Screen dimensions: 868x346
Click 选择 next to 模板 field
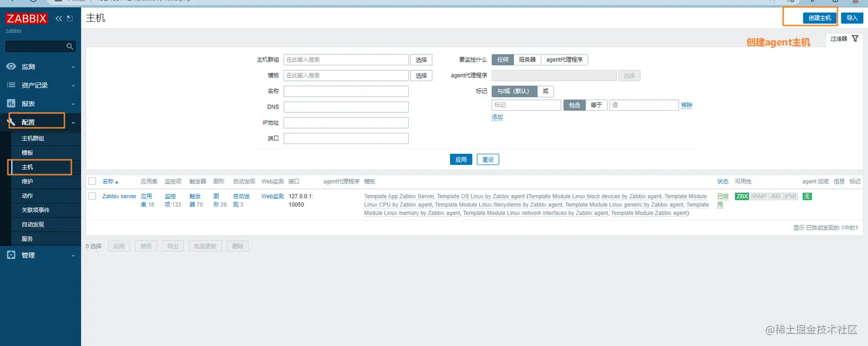[421, 75]
